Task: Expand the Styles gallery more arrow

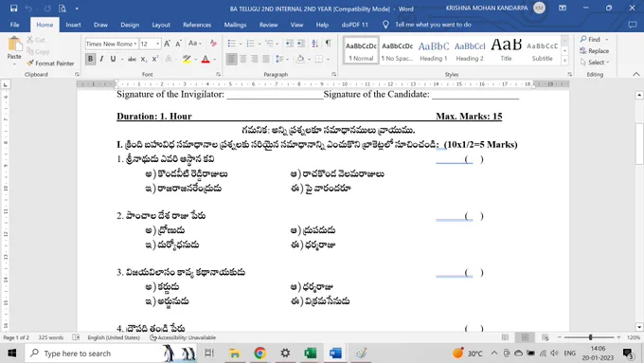Action: pos(565,61)
